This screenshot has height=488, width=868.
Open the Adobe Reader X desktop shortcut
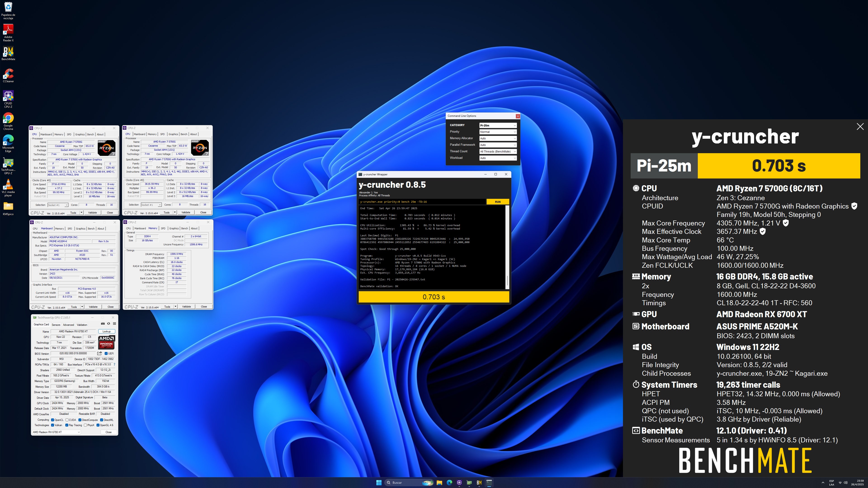coord(8,33)
